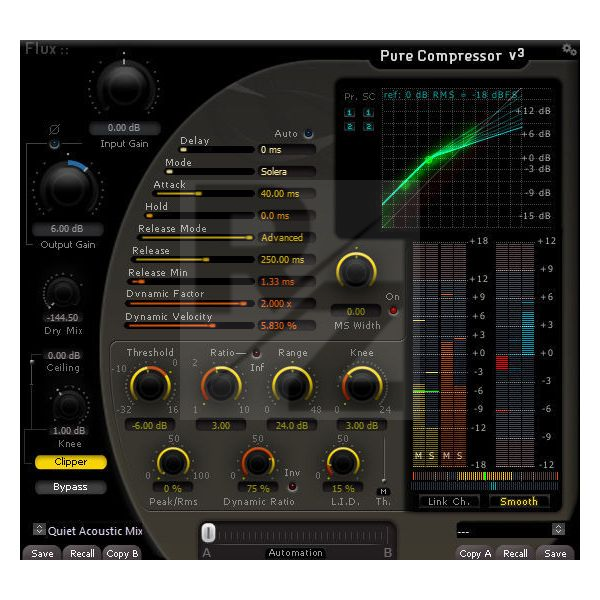This screenshot has width=600, height=600.
Task: Click the Dynamic Ratio knob
Action: click(258, 462)
